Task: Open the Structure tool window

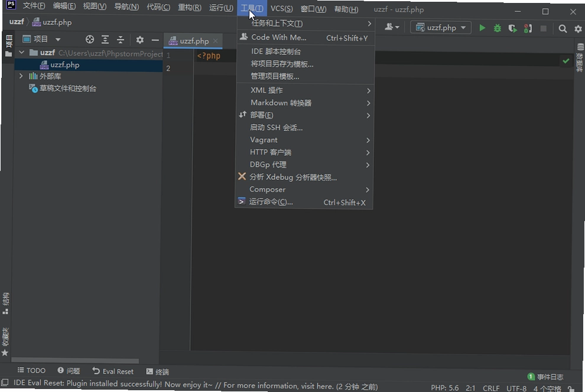Action: click(5, 303)
